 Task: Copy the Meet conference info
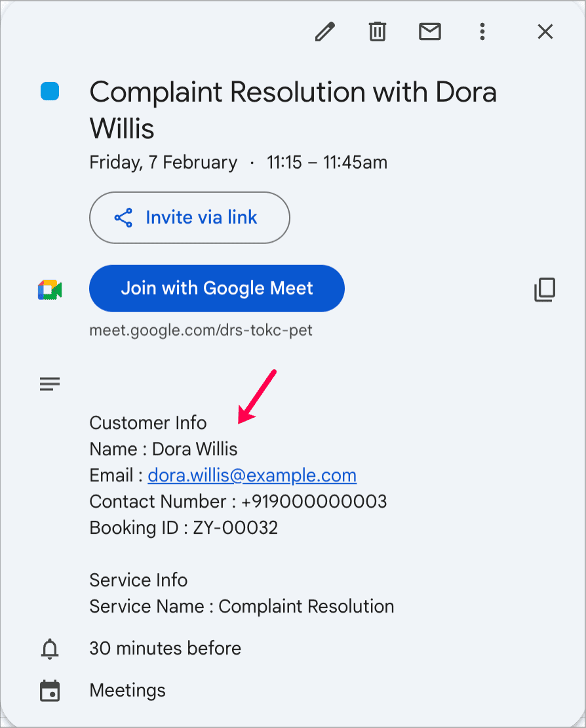pyautogui.click(x=545, y=290)
